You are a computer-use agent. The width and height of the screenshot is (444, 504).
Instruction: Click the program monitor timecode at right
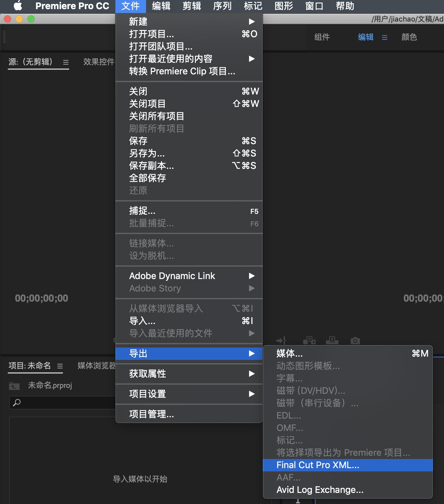coord(423,298)
